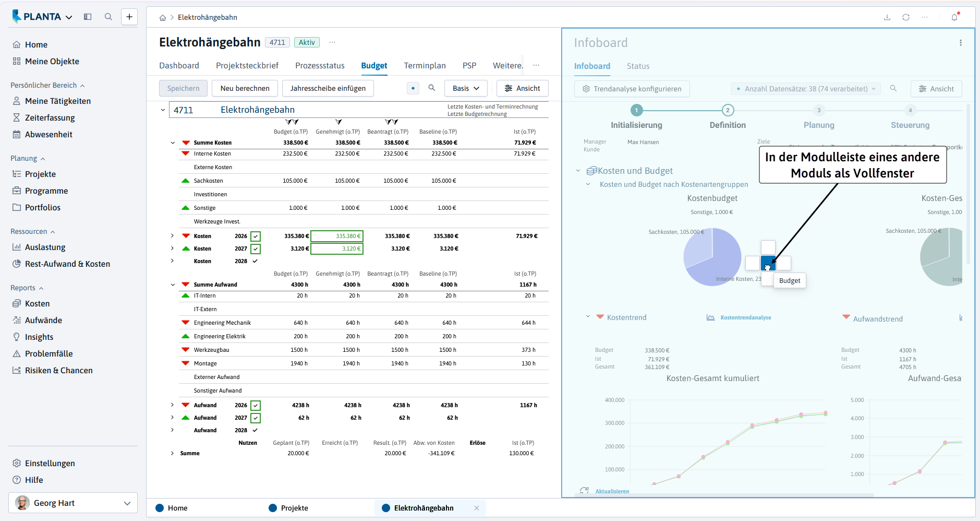Click Definition step 2 marker
The image size is (980, 521).
pyautogui.click(x=728, y=110)
